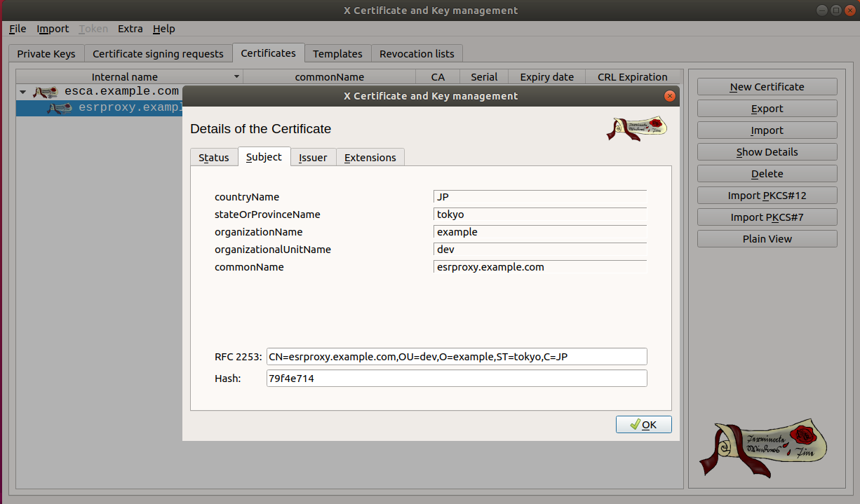The height and width of the screenshot is (504, 860).
Task: Click the countryName value JP
Action: tap(540, 197)
